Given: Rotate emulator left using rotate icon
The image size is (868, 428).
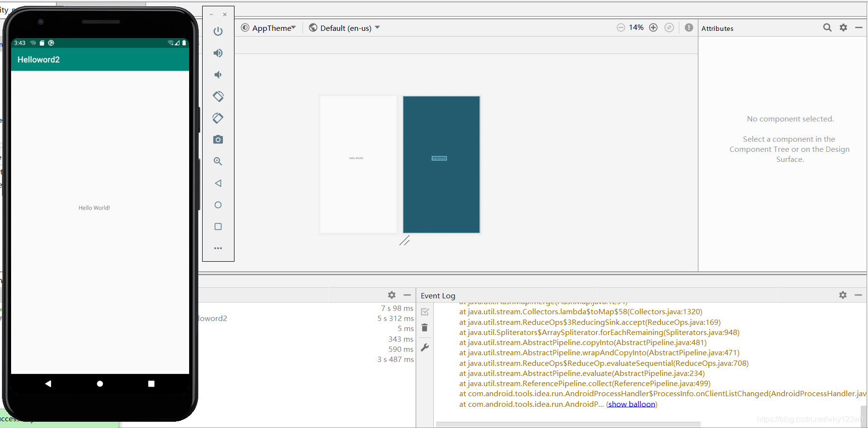Looking at the screenshot, I should pos(218,96).
